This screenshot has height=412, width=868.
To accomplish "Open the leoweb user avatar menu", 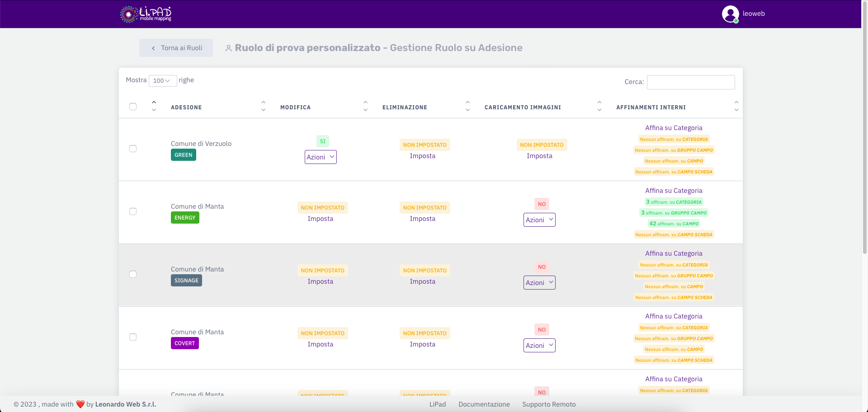I will tap(730, 14).
